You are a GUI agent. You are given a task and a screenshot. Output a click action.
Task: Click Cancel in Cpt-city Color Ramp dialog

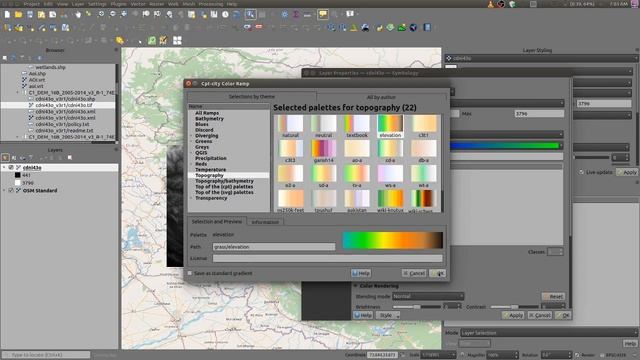414,273
